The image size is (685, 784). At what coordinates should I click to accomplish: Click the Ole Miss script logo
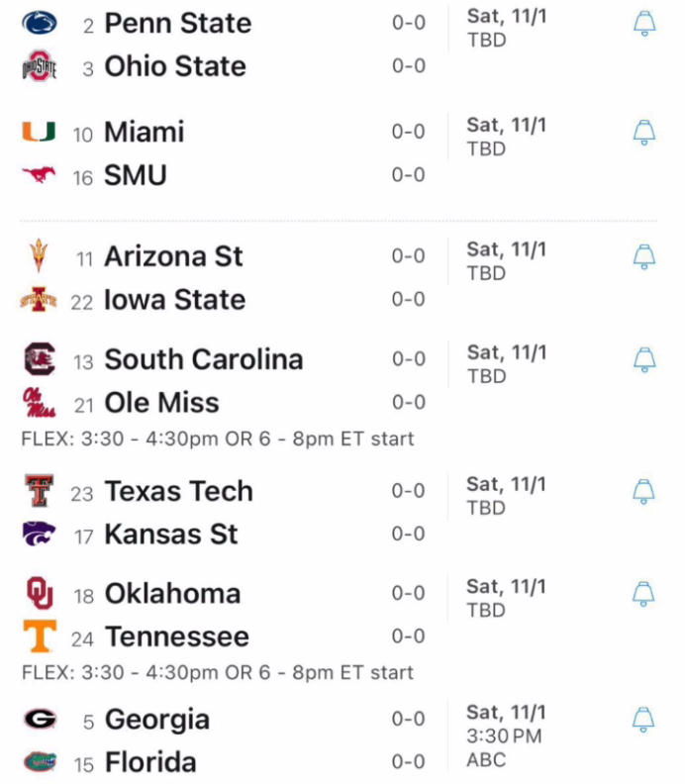(39, 403)
